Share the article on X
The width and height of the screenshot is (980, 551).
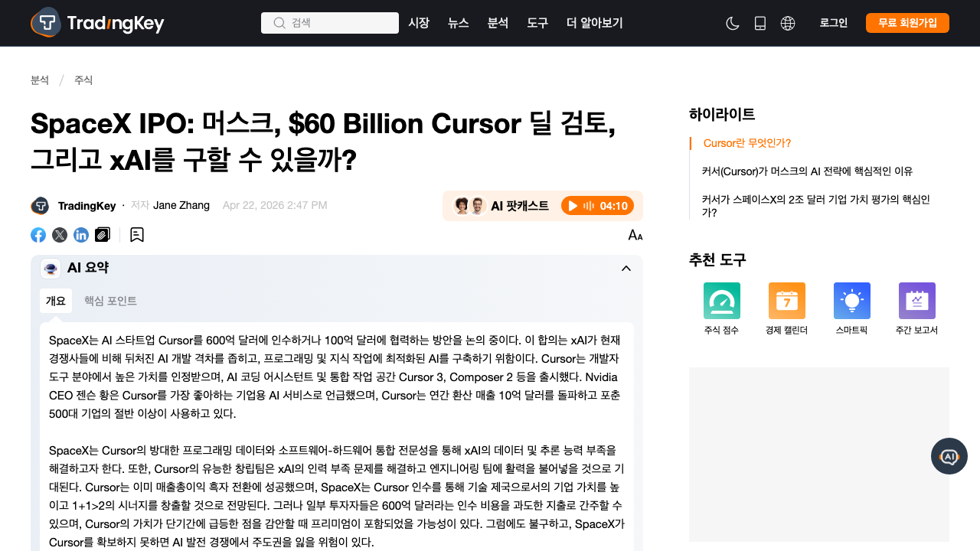click(59, 235)
